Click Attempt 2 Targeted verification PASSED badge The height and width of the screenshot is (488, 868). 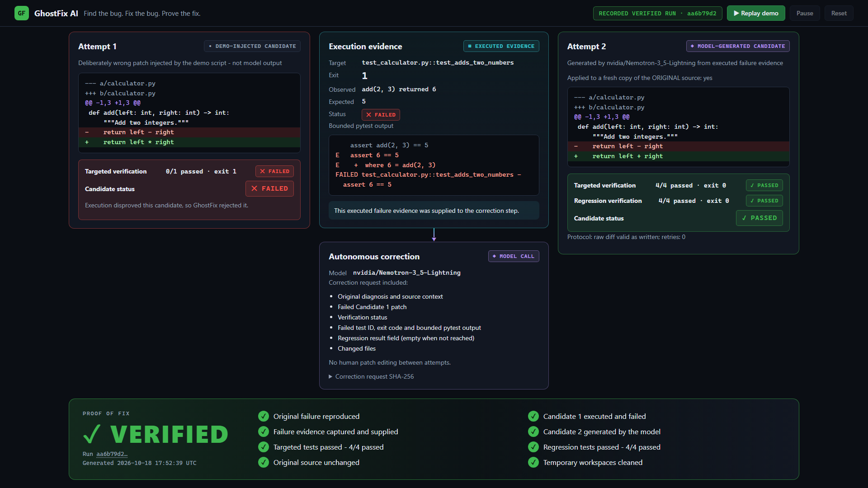tap(764, 185)
